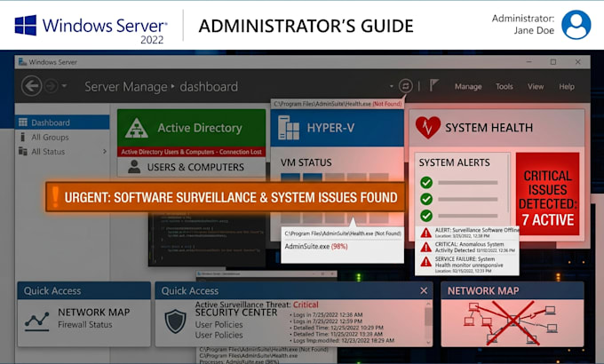Toggle the third green system alert checkmark
The height and width of the screenshot is (364, 604).
tap(426, 216)
